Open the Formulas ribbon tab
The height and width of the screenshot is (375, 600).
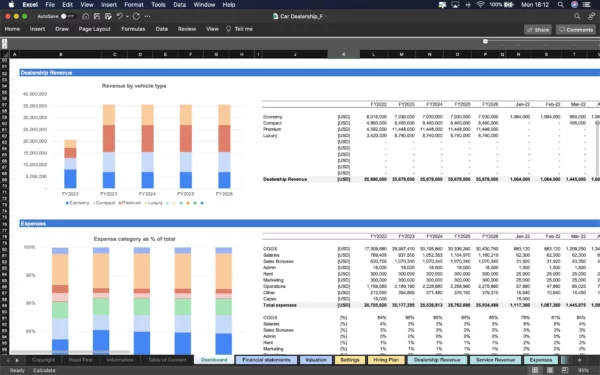pyautogui.click(x=133, y=29)
